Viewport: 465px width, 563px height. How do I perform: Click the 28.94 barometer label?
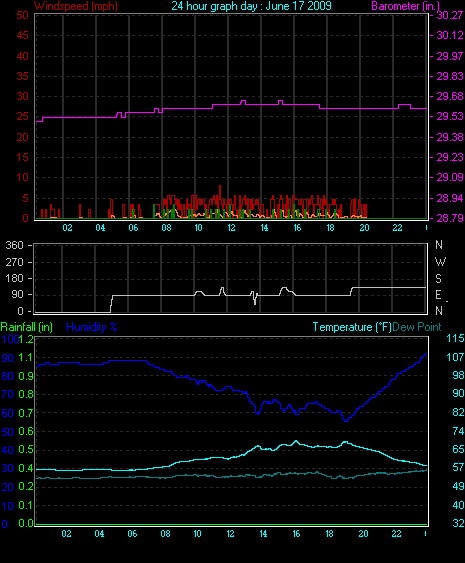[450, 198]
